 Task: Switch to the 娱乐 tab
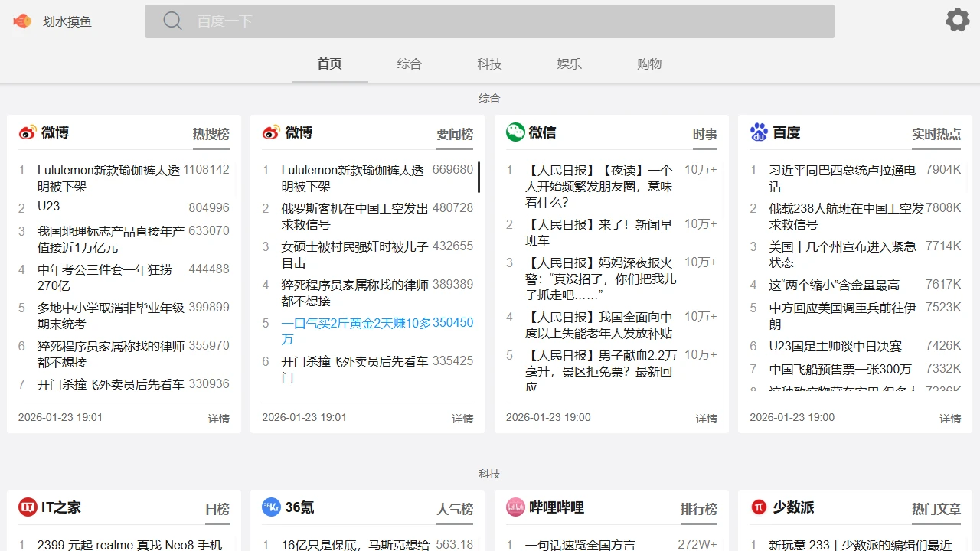point(569,64)
